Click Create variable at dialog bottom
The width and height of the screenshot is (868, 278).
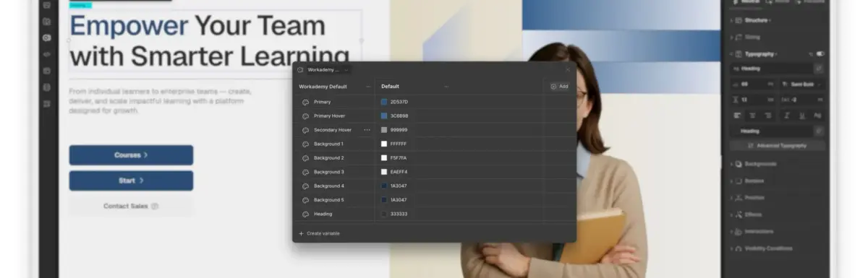pyautogui.click(x=319, y=233)
